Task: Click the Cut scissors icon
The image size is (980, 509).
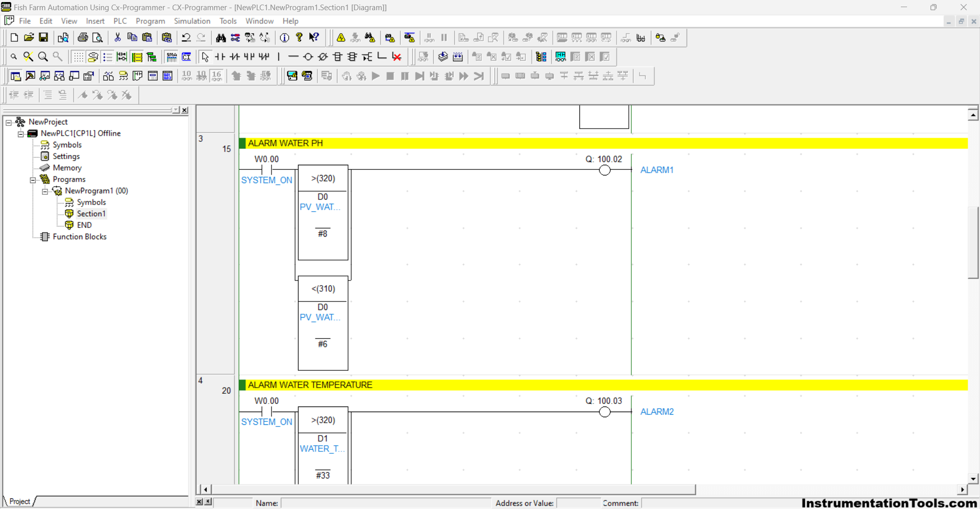Action: pos(117,38)
